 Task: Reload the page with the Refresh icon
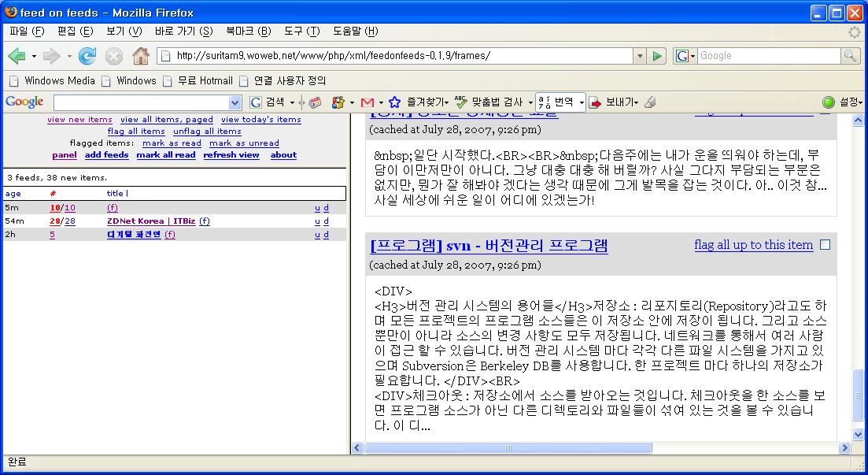[87, 56]
